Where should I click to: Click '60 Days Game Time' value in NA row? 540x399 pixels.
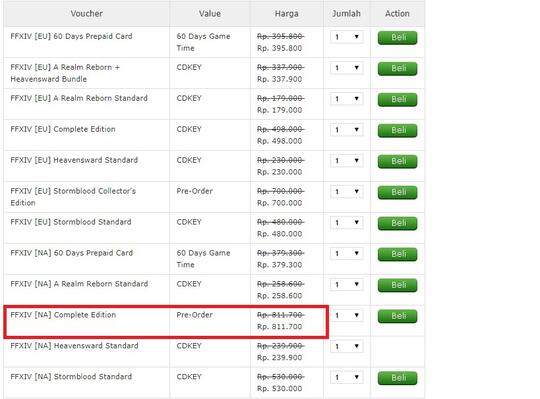coord(203,259)
